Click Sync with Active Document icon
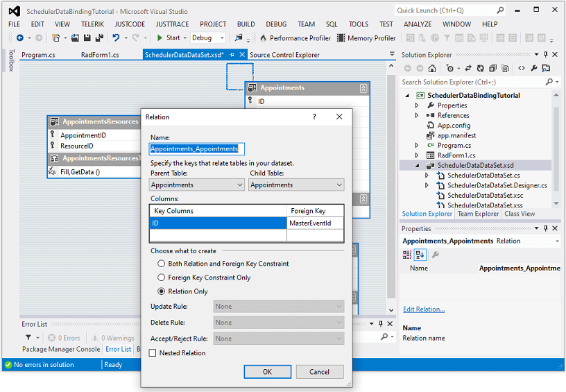Screen dimensions: 566x392 pos(468,68)
